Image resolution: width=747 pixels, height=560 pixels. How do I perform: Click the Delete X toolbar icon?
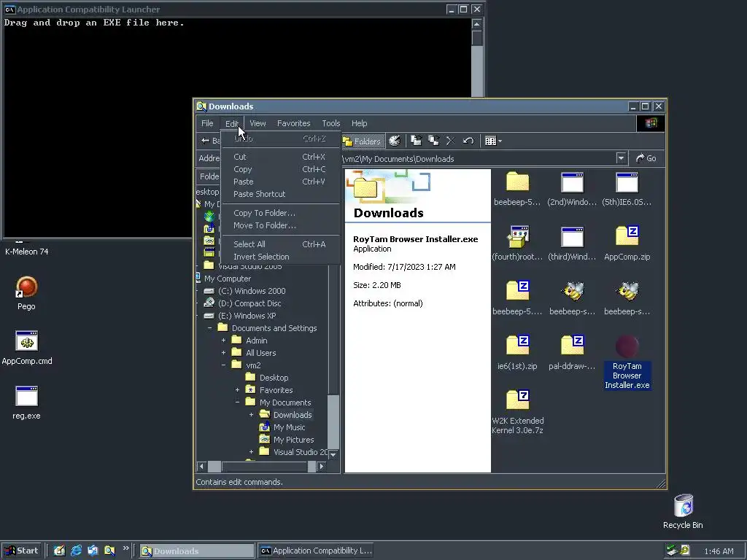coord(450,141)
